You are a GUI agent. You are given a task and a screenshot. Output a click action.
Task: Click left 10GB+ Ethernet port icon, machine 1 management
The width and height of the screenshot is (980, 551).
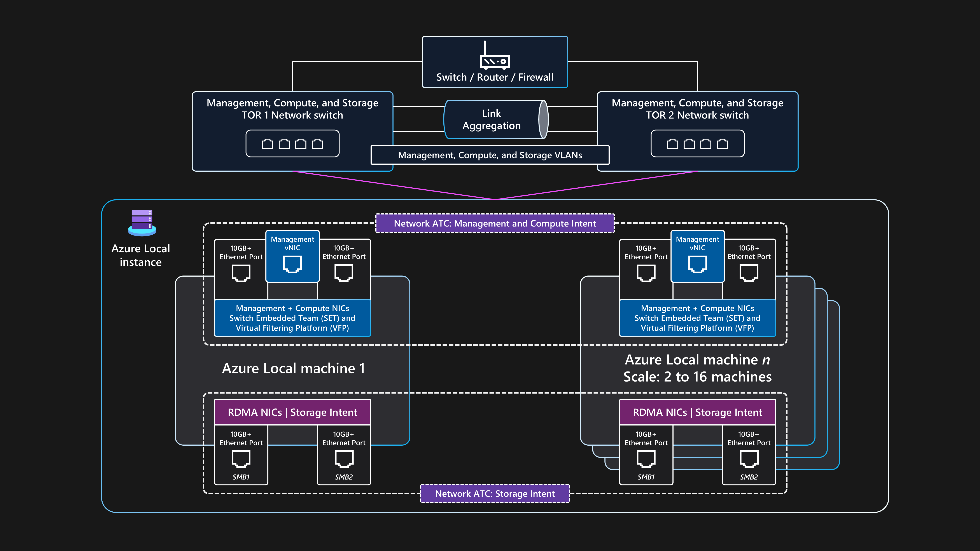pyautogui.click(x=241, y=273)
